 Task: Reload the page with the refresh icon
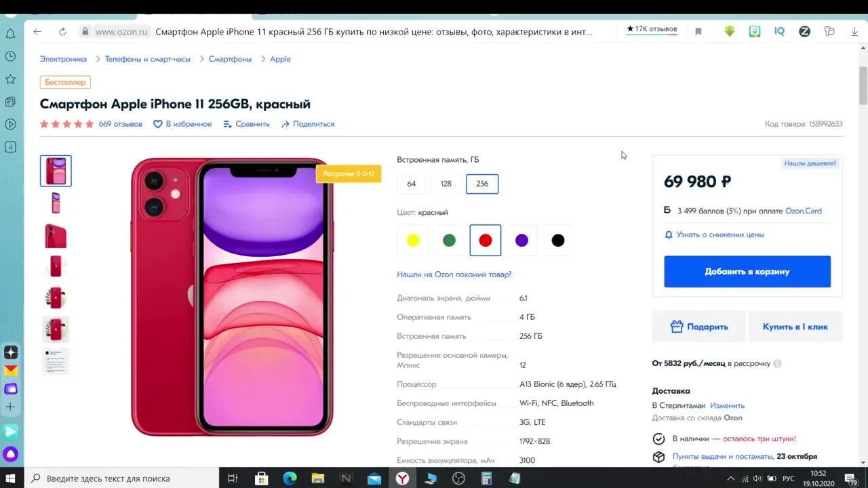62,31
